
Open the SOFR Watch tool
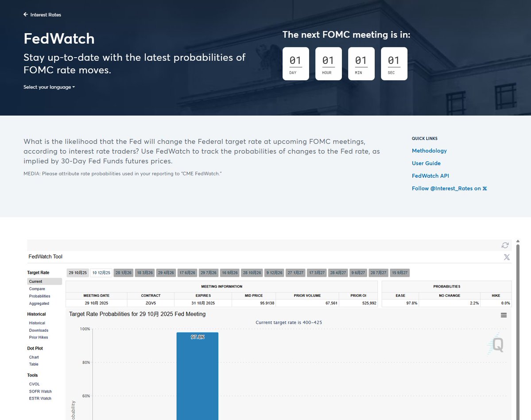tap(40, 391)
